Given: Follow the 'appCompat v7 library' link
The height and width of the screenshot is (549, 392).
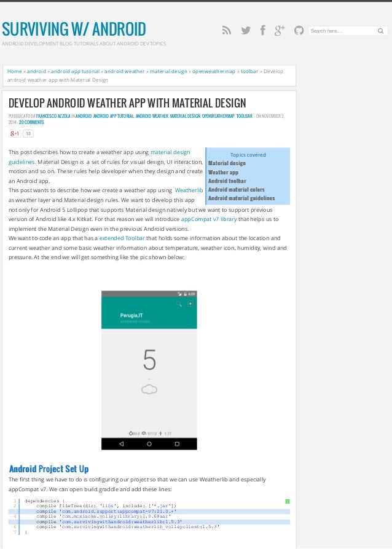Looking at the screenshot, I should pyautogui.click(x=209, y=219).
